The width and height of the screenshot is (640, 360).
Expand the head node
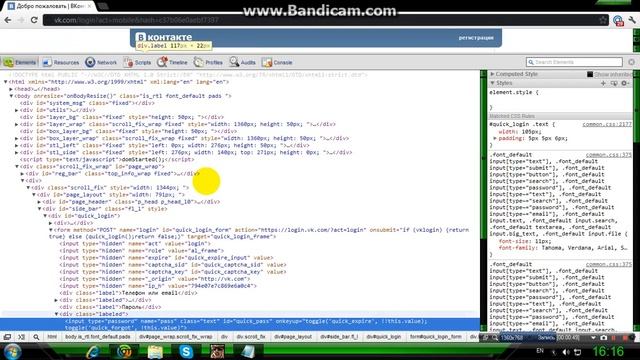(11, 89)
